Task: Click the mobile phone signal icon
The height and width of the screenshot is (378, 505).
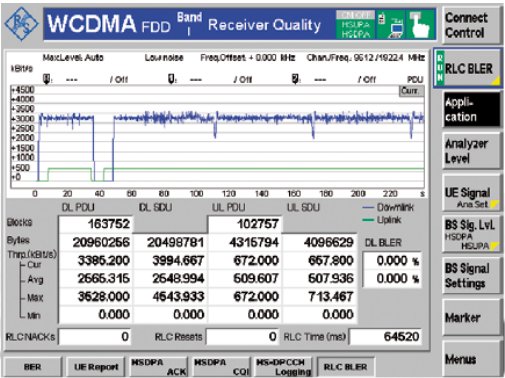Action: tap(382, 19)
